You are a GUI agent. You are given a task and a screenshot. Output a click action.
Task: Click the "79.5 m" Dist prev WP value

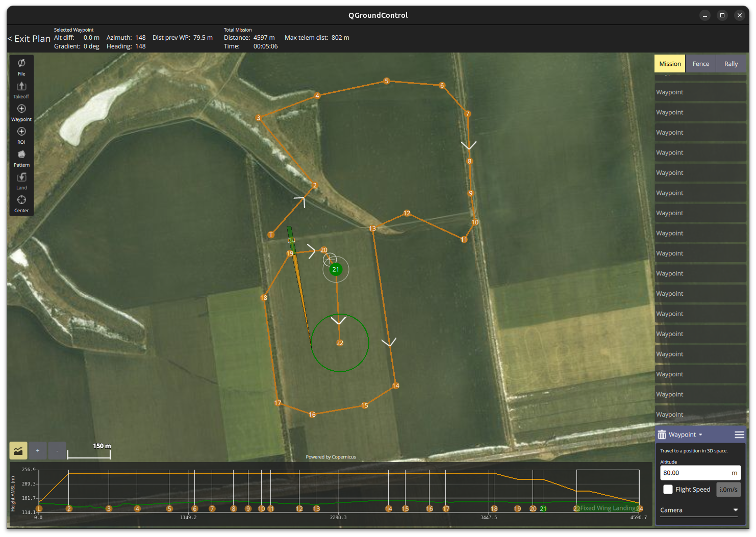point(203,38)
